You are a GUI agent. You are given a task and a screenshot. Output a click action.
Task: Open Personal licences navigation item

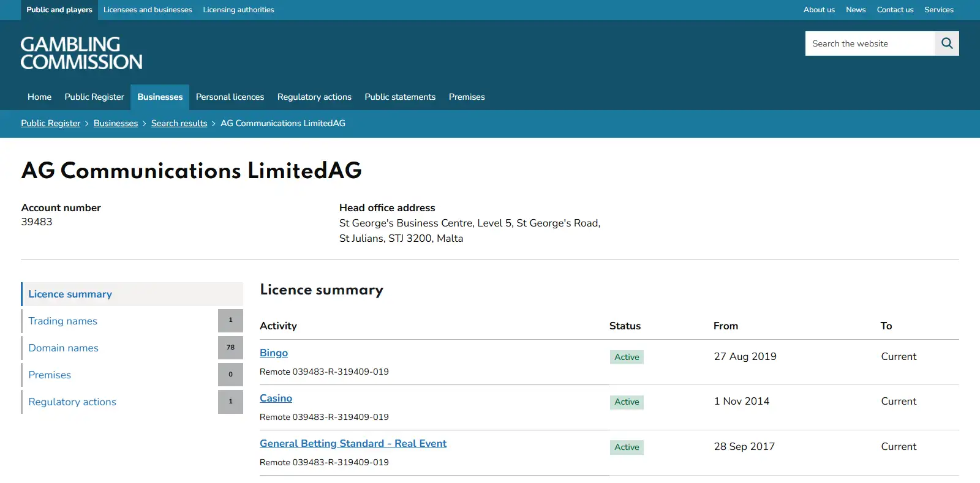click(230, 97)
